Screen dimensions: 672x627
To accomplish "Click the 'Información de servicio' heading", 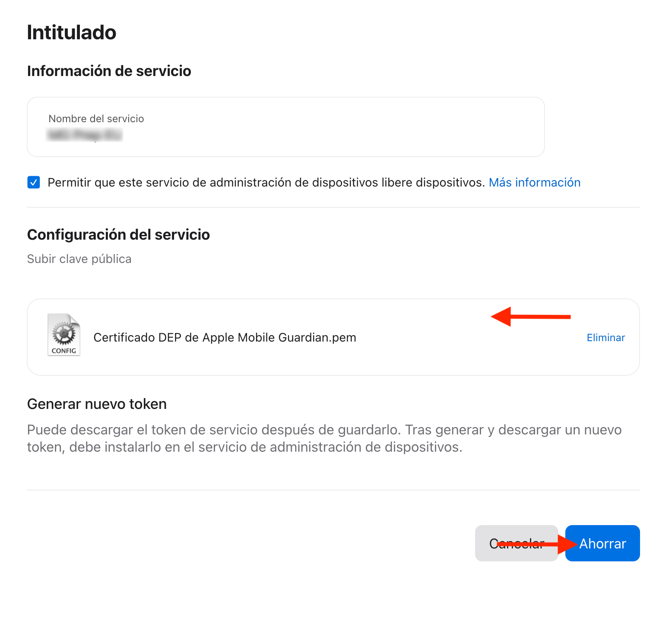I will click(x=109, y=71).
